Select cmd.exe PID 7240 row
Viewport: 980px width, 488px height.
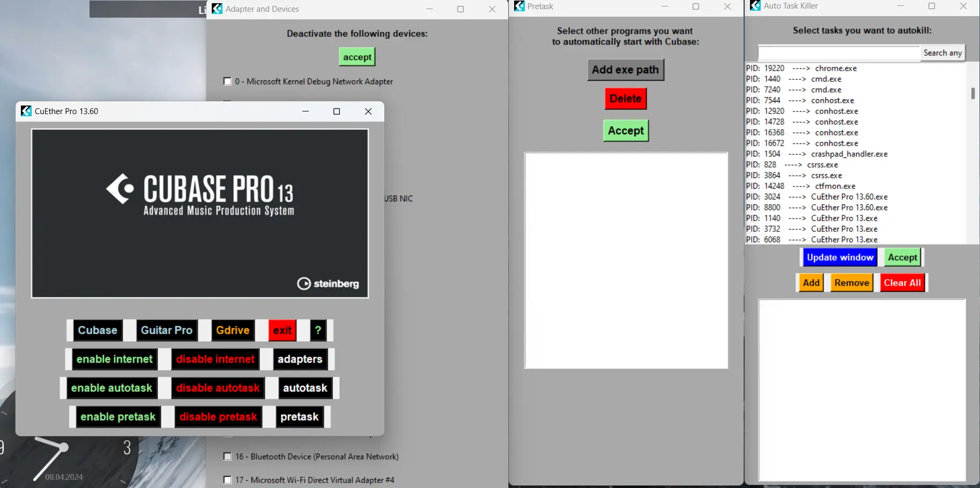(x=856, y=89)
